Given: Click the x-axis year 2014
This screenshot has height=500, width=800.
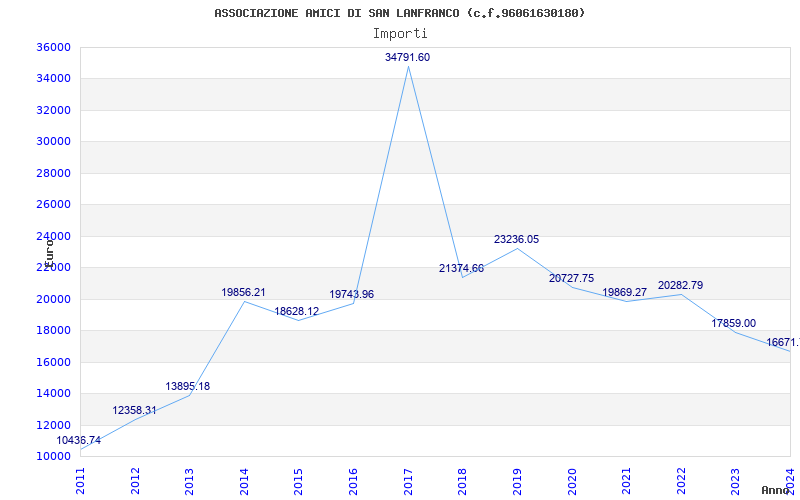Looking at the screenshot, I should (244, 481).
